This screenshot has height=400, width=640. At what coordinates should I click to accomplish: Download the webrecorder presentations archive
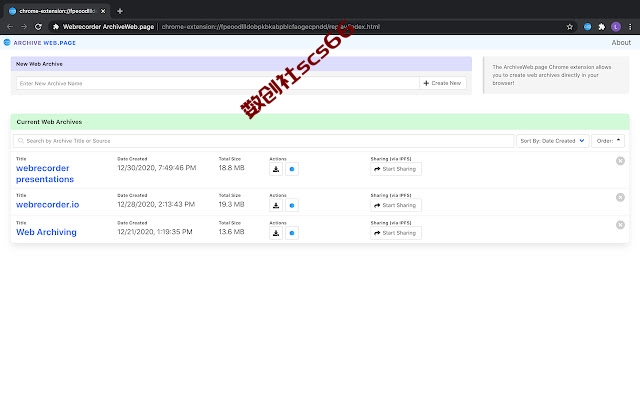(276, 169)
